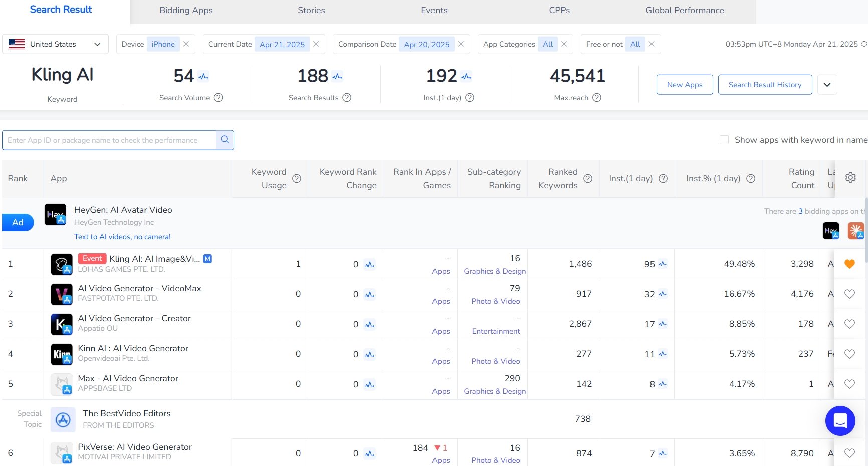Open table column settings gear
The height and width of the screenshot is (466, 868).
pos(850,178)
